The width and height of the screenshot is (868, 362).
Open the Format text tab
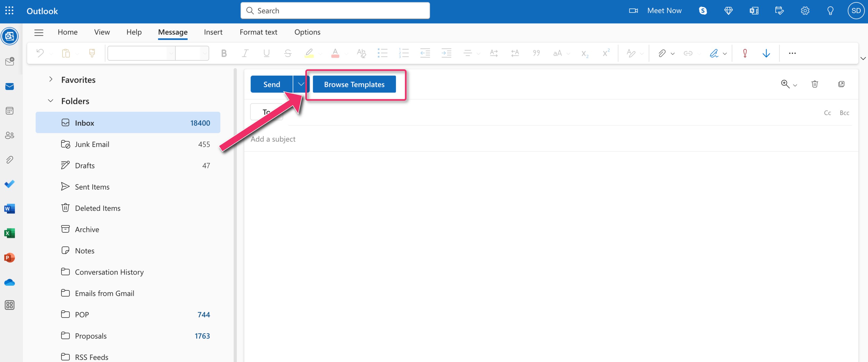[258, 32]
